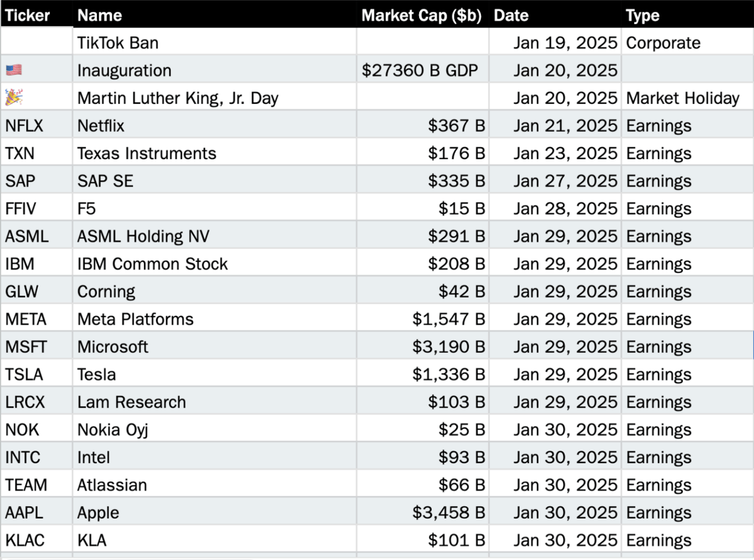Viewport: 754px width, 560px height.
Task: Select the Corporate type cell
Action: [x=687, y=43]
